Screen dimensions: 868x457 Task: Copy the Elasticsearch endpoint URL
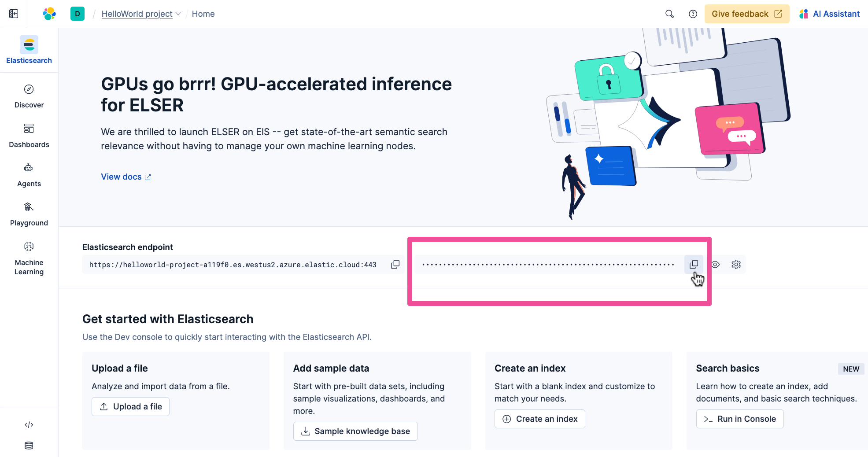[x=395, y=264]
